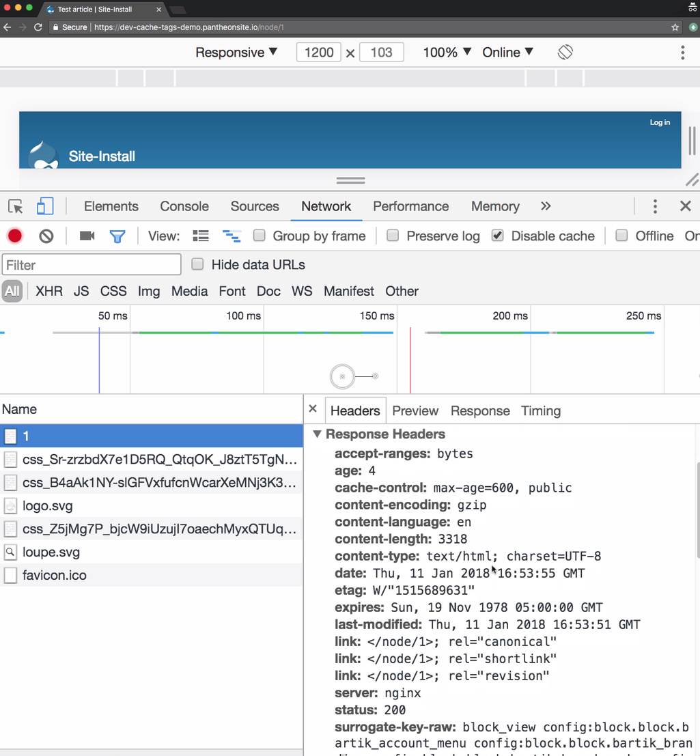Stop recording network log
Image resolution: width=700 pixels, height=756 pixels.
click(14, 236)
